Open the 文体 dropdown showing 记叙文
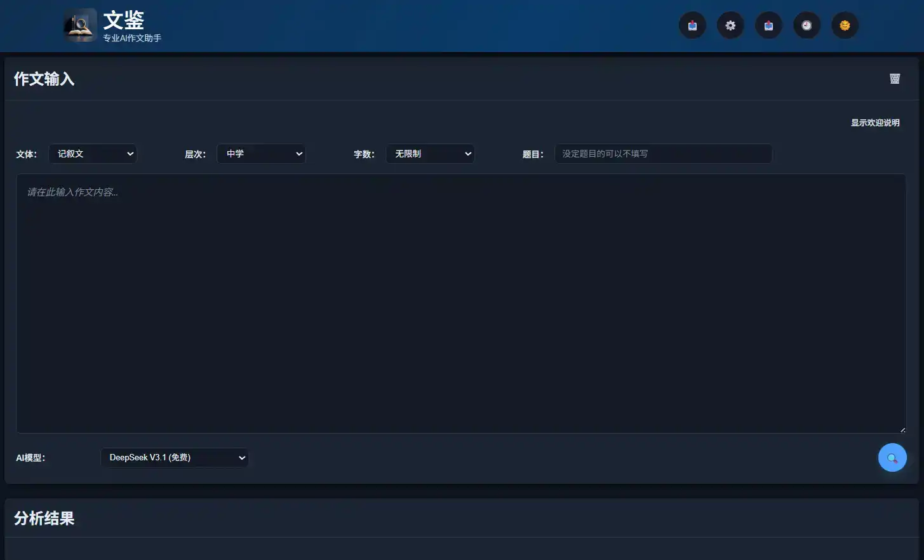The height and width of the screenshot is (560, 924). [93, 154]
